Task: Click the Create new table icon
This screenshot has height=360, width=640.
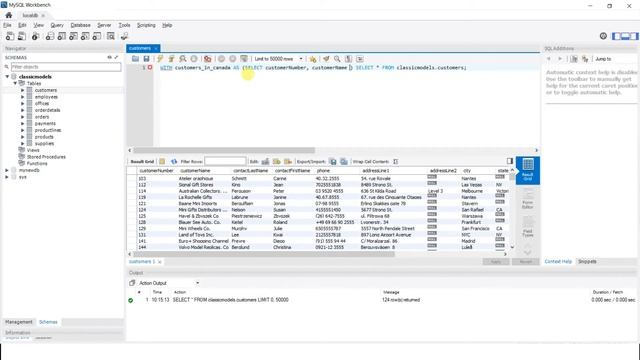Action: (x=62, y=36)
